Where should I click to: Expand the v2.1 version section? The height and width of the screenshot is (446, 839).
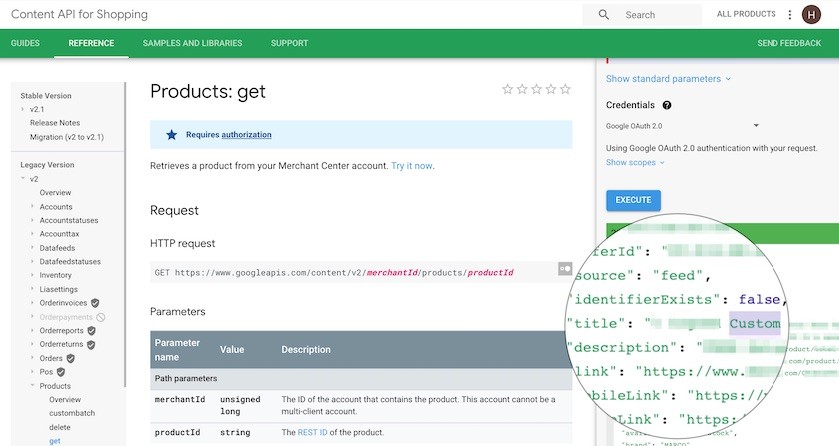[22, 109]
